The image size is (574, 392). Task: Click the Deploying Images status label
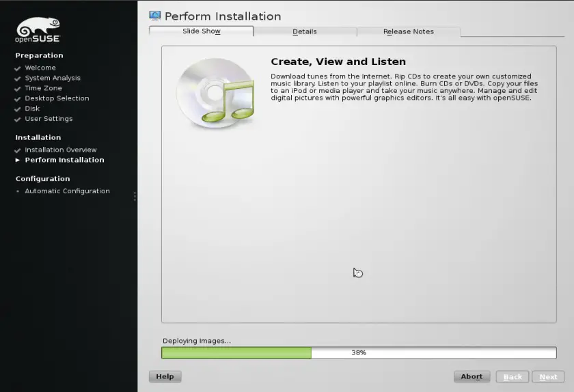(x=197, y=341)
